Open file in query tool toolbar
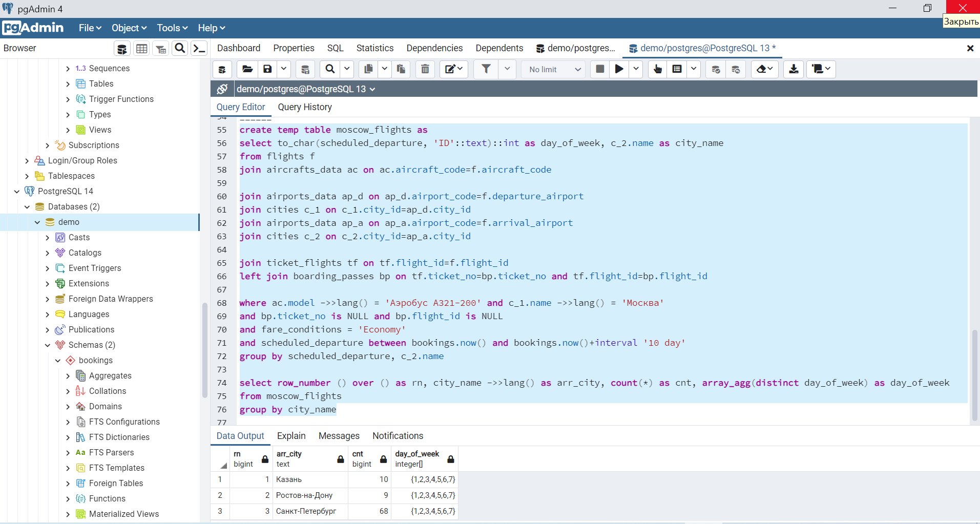 [247, 69]
